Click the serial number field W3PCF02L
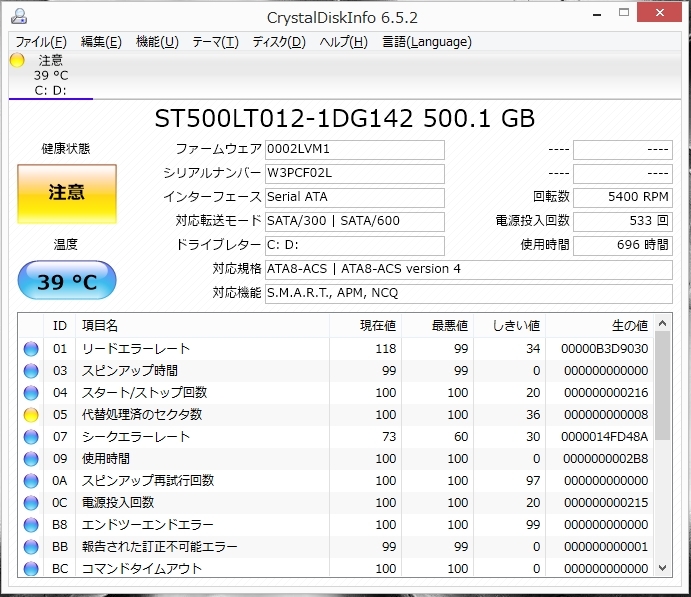Image resolution: width=691 pixels, height=597 pixels. (x=355, y=173)
